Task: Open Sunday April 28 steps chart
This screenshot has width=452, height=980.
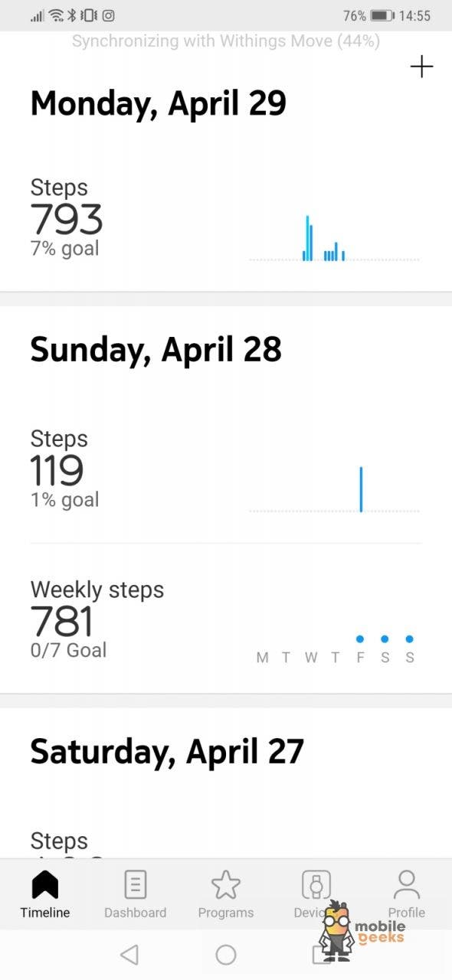Action: pyautogui.click(x=334, y=489)
